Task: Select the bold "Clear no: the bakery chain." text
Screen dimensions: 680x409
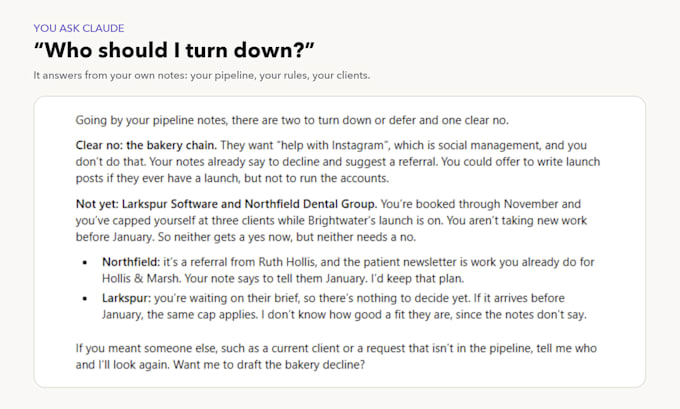Action: (146, 145)
